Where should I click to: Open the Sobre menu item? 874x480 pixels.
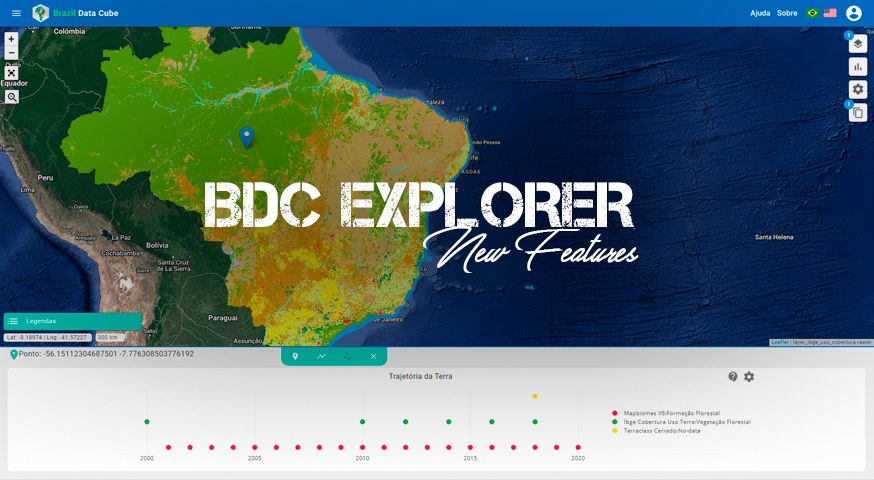pos(787,13)
